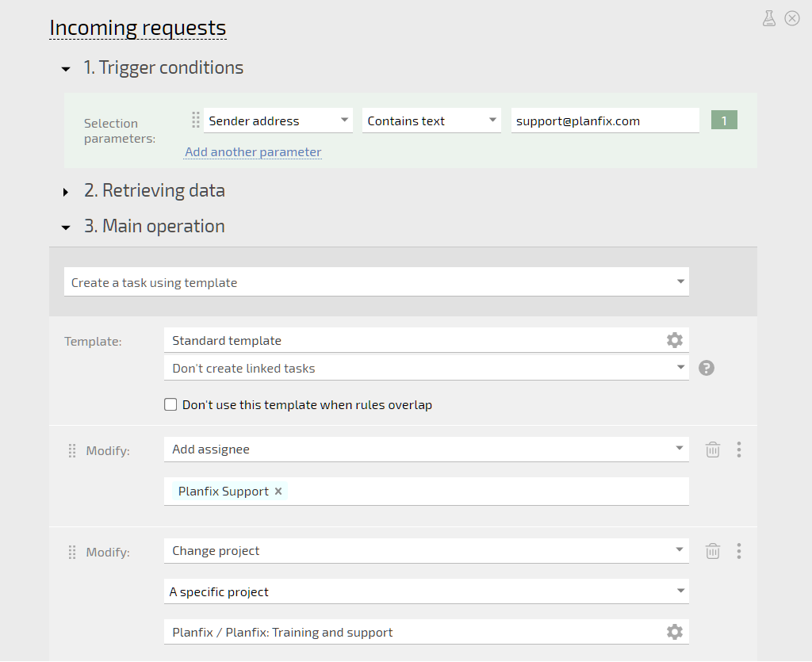Delete the Change project modification

(x=713, y=551)
